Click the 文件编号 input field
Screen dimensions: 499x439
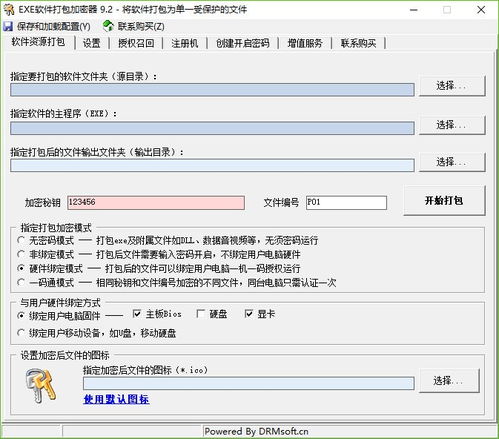point(346,203)
